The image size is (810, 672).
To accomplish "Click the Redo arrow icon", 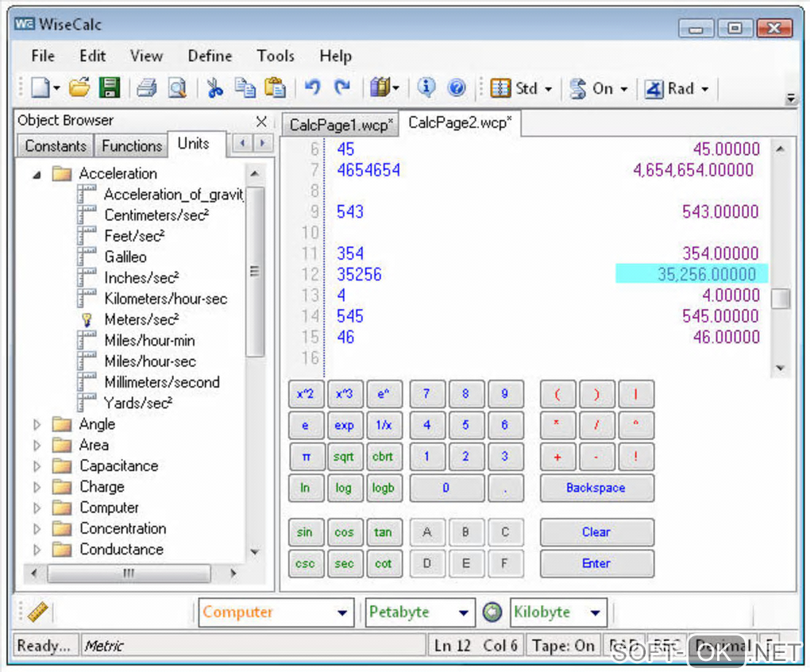I will click(342, 88).
